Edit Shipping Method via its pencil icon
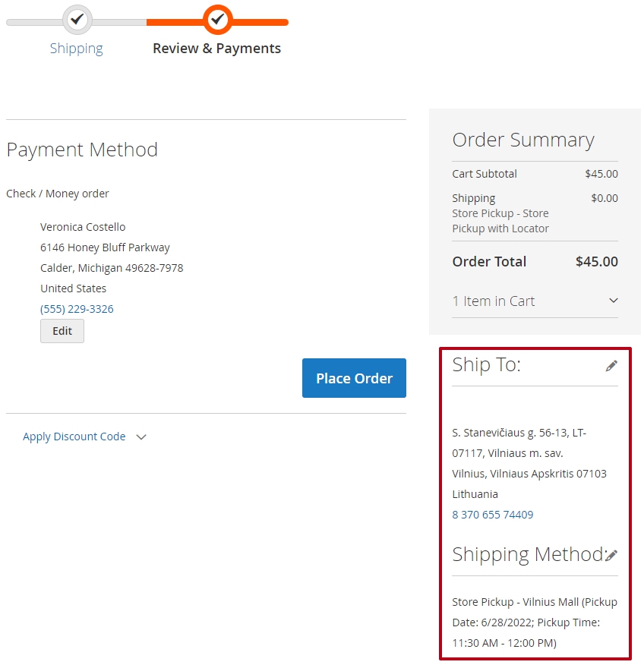This screenshot has height=665, width=644. point(611,555)
